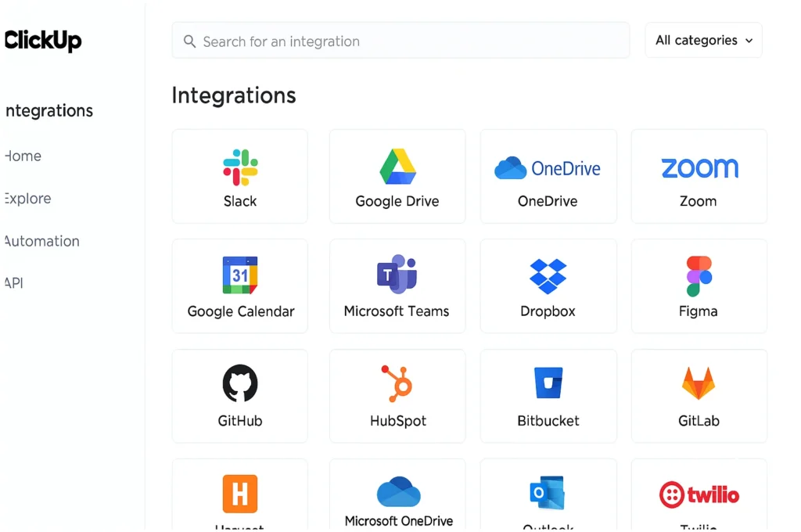The height and width of the screenshot is (532, 801).
Task: Select the Twilio logo tile
Action: tap(699, 494)
